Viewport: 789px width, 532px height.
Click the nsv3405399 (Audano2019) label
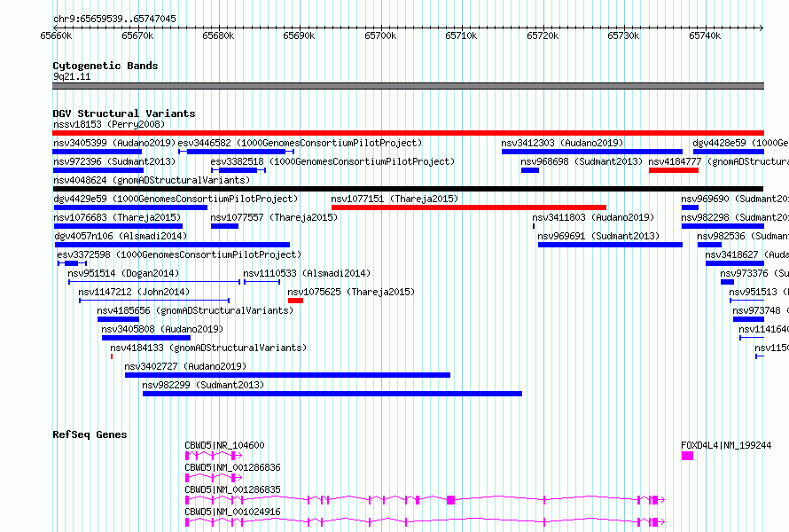[114, 143]
